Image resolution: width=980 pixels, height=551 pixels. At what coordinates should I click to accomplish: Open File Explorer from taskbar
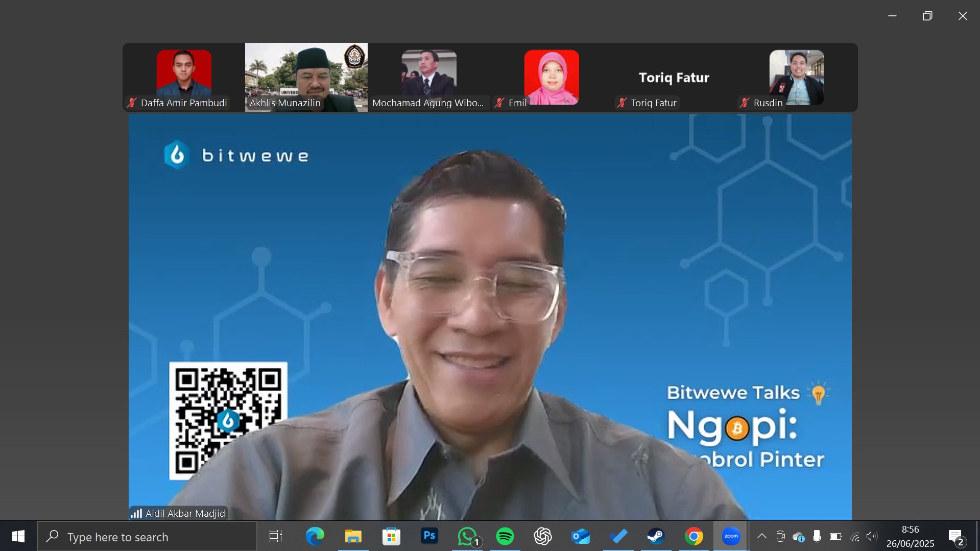point(353,536)
